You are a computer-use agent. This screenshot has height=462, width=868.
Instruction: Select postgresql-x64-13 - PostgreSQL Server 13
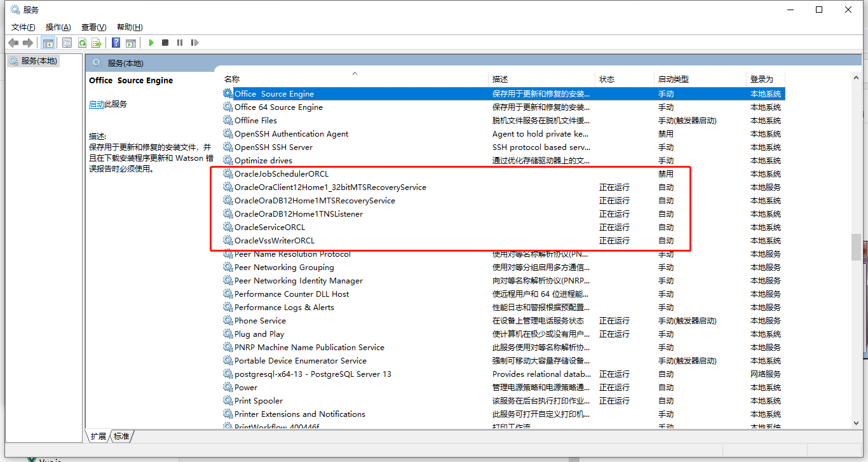pos(313,374)
